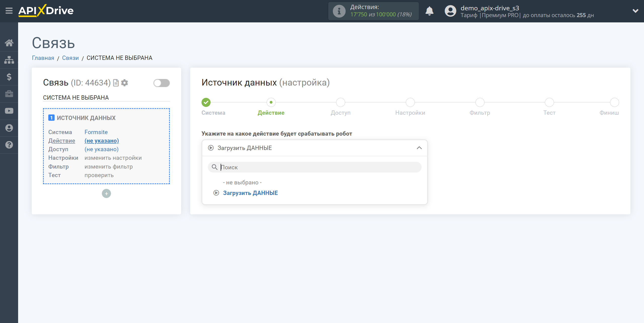Click the Система completed step icon

(x=206, y=102)
